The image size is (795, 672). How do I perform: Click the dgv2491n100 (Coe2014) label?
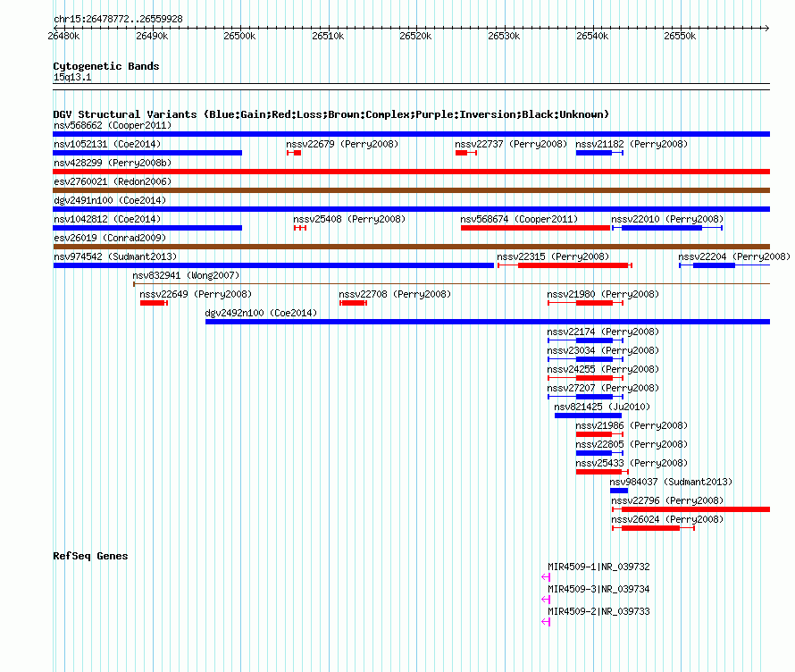(110, 200)
